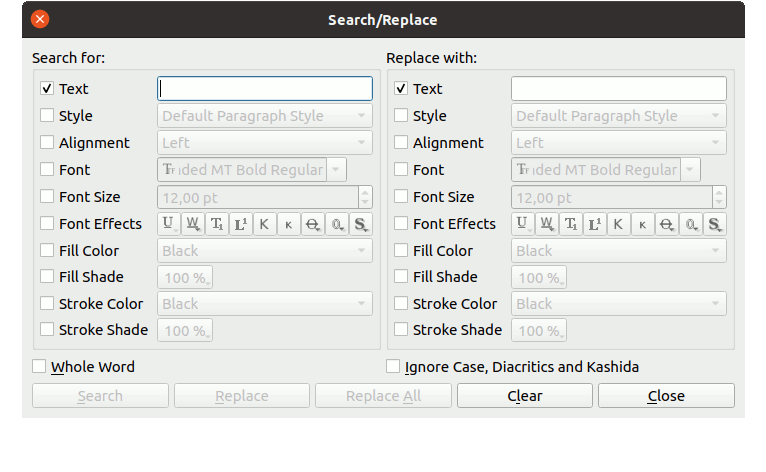The width and height of the screenshot is (766, 472).
Task: Open the Search for Style dropdown
Action: click(265, 116)
